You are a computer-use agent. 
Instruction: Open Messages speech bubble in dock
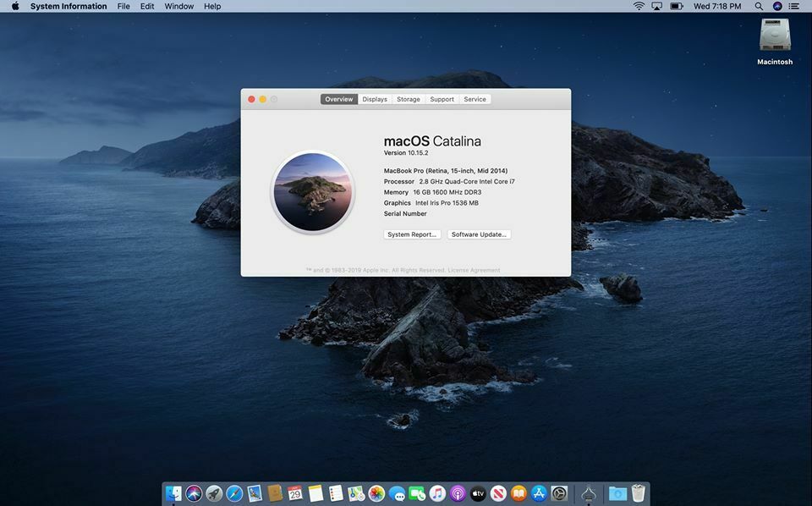[397, 493]
